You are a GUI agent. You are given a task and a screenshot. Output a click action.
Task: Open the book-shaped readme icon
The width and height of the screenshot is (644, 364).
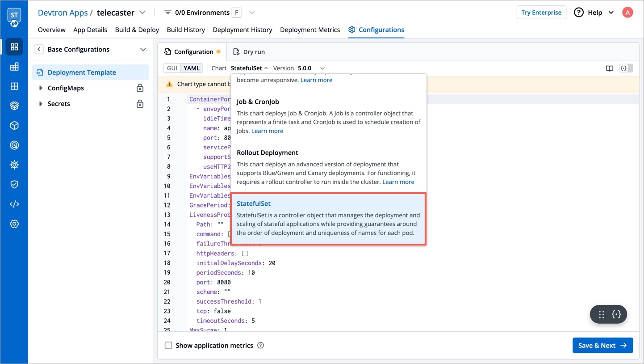609,68
